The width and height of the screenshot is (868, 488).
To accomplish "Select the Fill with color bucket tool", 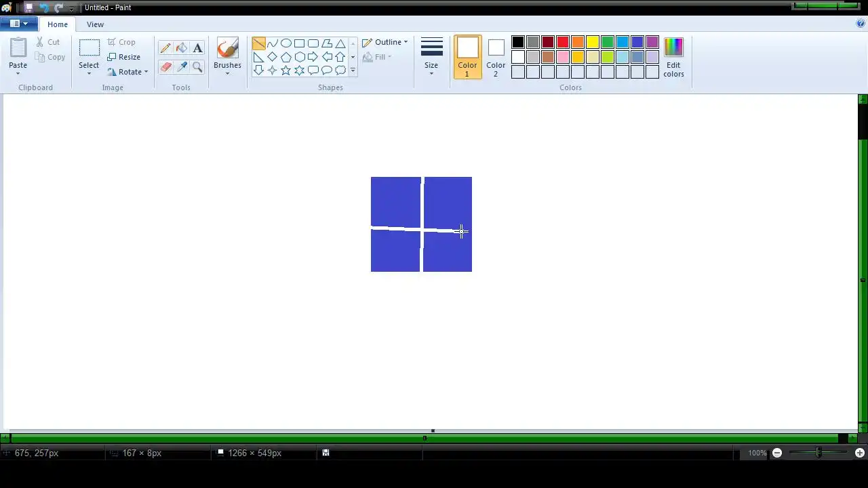I will (x=182, y=48).
